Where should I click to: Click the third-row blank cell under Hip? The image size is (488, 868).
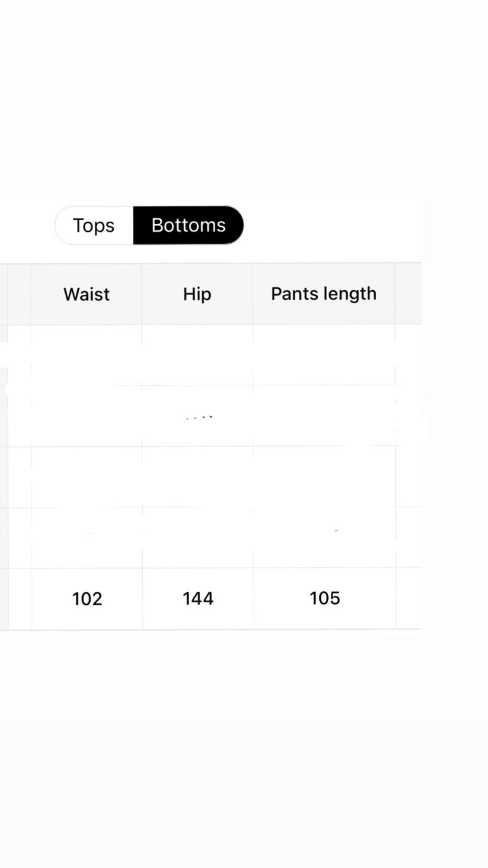[x=197, y=477]
